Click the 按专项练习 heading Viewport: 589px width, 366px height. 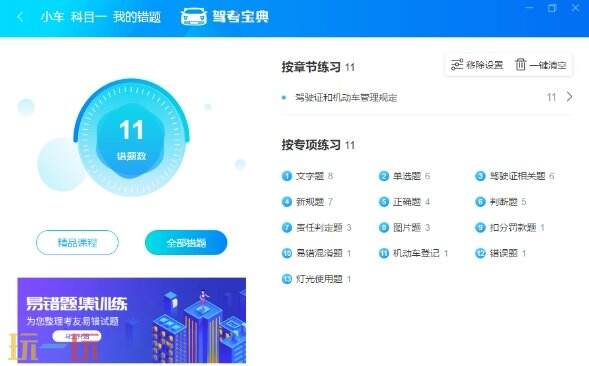[311, 145]
